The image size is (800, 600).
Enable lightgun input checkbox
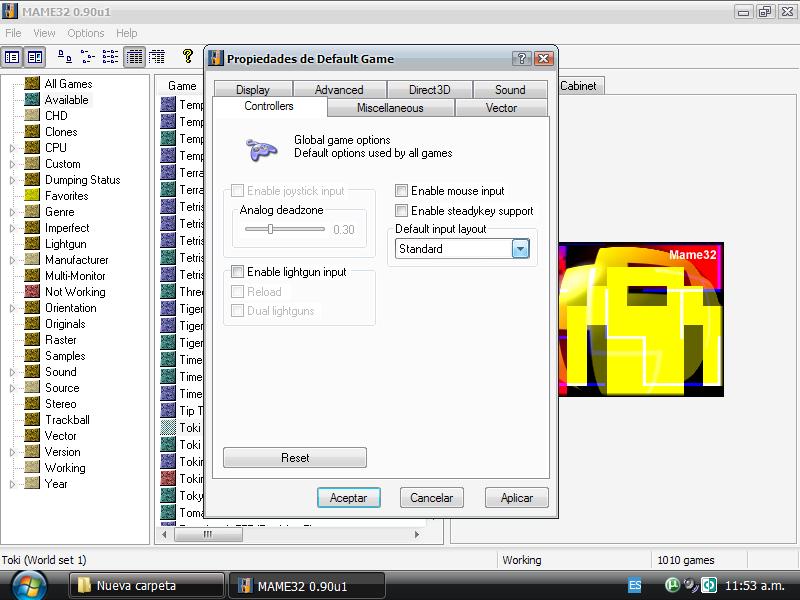(237, 271)
